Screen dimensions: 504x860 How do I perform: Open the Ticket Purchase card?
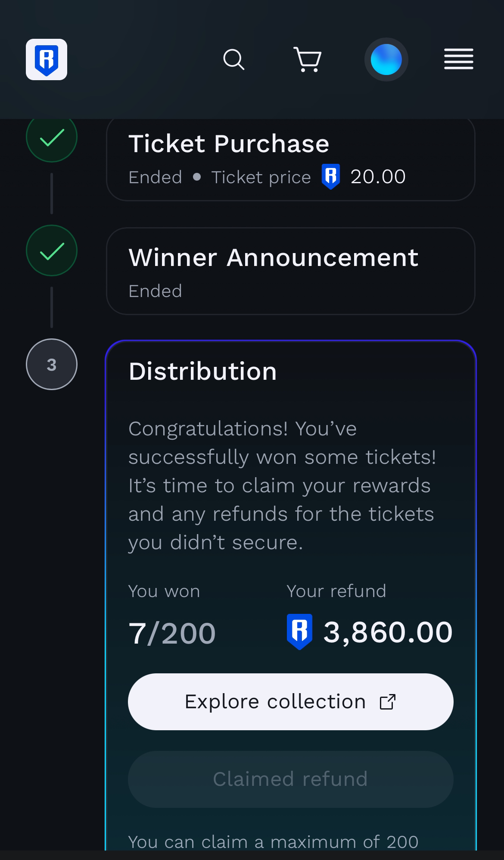tap(290, 158)
